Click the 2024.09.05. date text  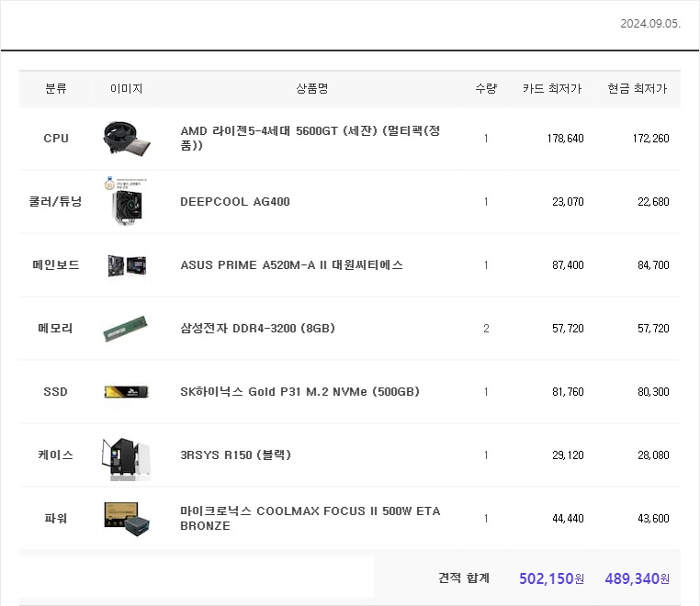pyautogui.click(x=650, y=23)
